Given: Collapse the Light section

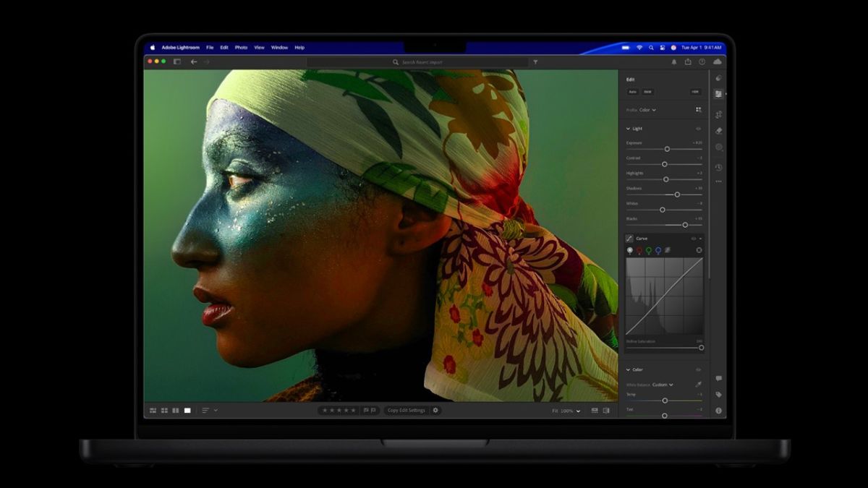Looking at the screenshot, I should click(628, 129).
